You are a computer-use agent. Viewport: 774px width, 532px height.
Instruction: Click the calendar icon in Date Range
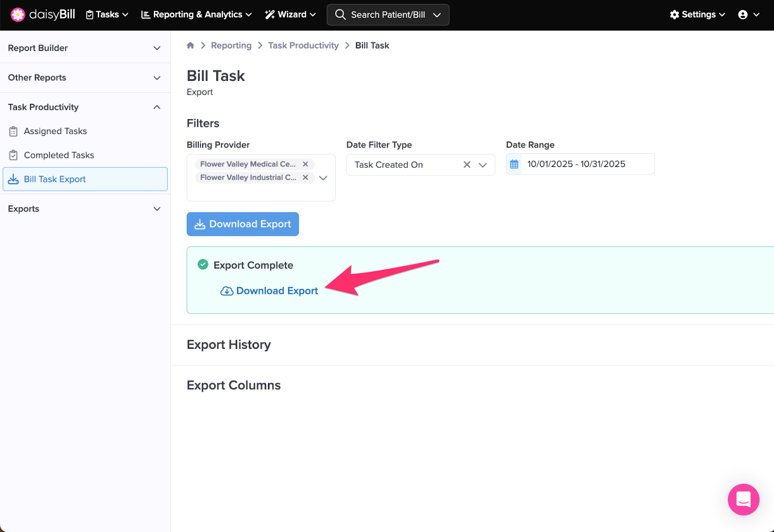(x=514, y=164)
